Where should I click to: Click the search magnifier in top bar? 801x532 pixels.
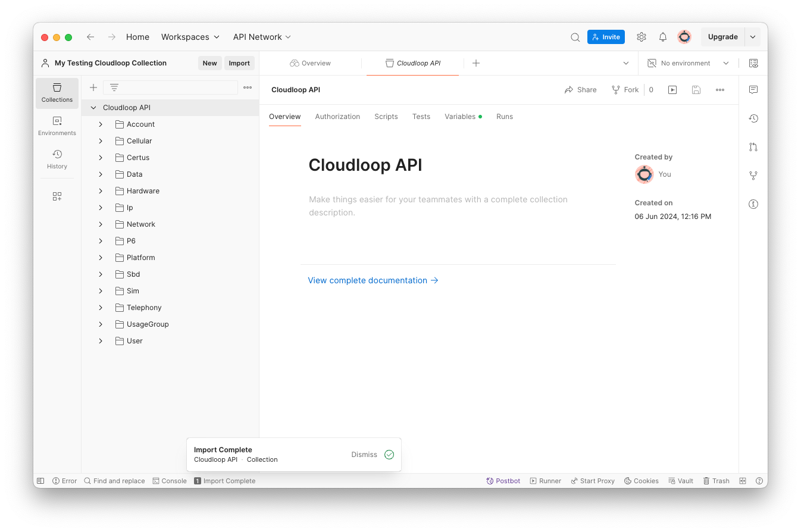click(575, 37)
